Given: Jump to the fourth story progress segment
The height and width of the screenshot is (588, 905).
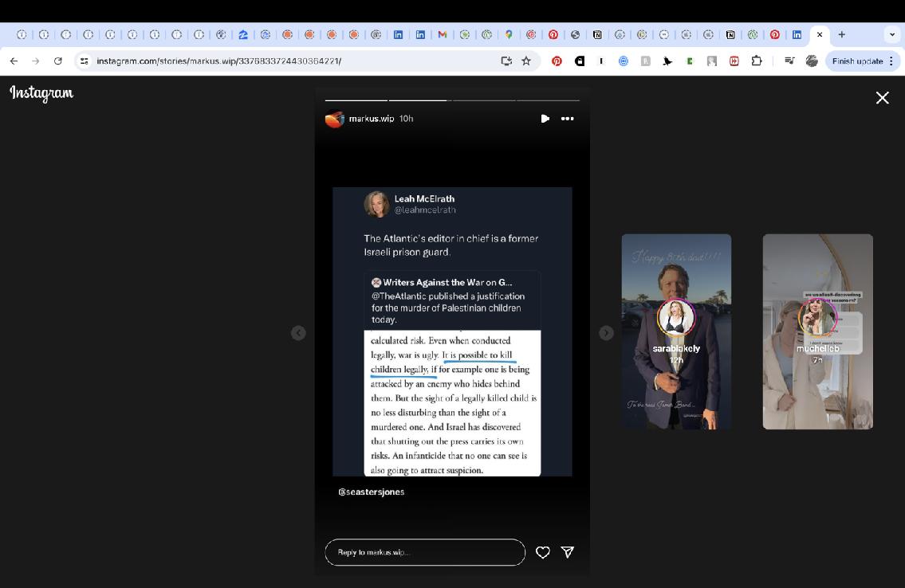Looking at the screenshot, I should click(549, 100).
